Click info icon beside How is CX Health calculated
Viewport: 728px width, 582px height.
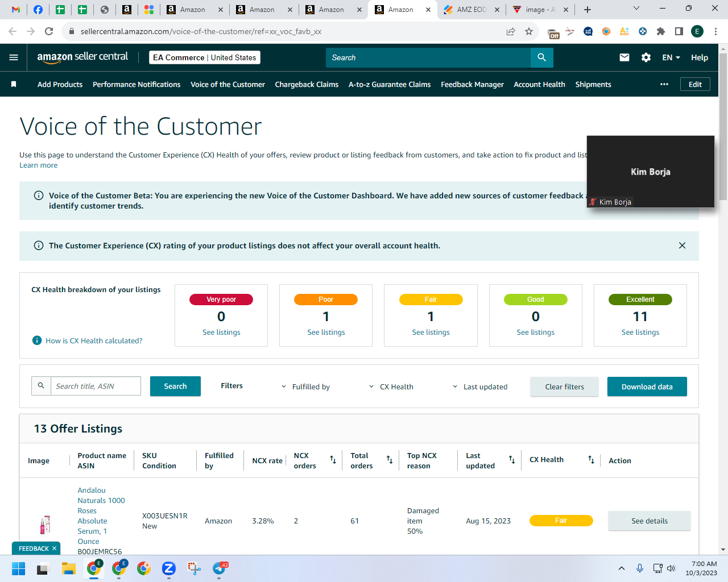(37, 340)
